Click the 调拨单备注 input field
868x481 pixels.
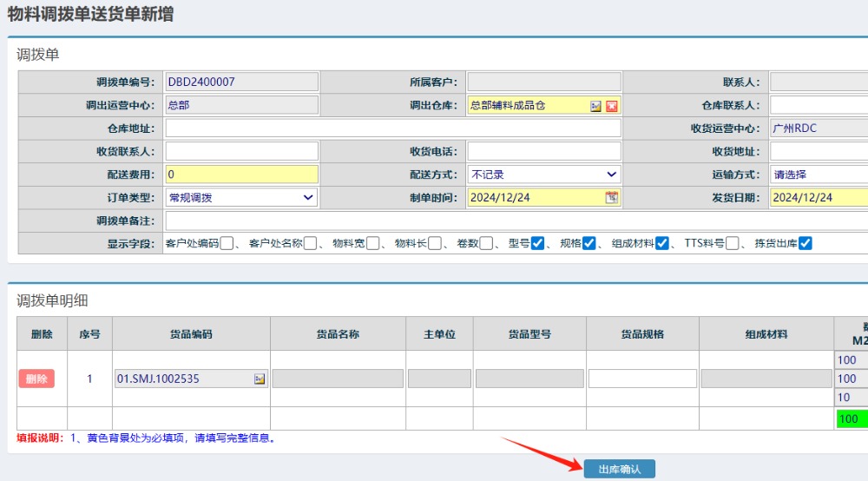point(512,221)
